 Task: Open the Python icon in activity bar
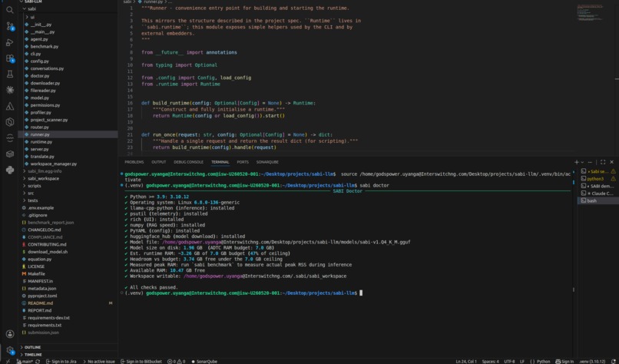[10, 170]
